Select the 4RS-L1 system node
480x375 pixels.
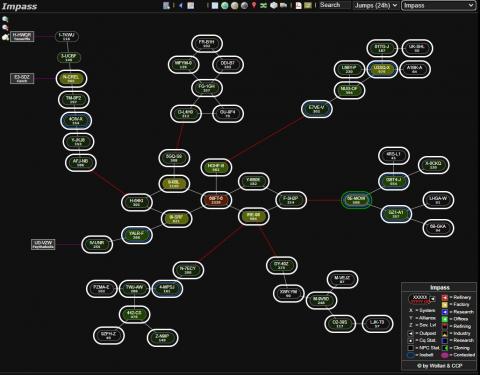[394, 156]
